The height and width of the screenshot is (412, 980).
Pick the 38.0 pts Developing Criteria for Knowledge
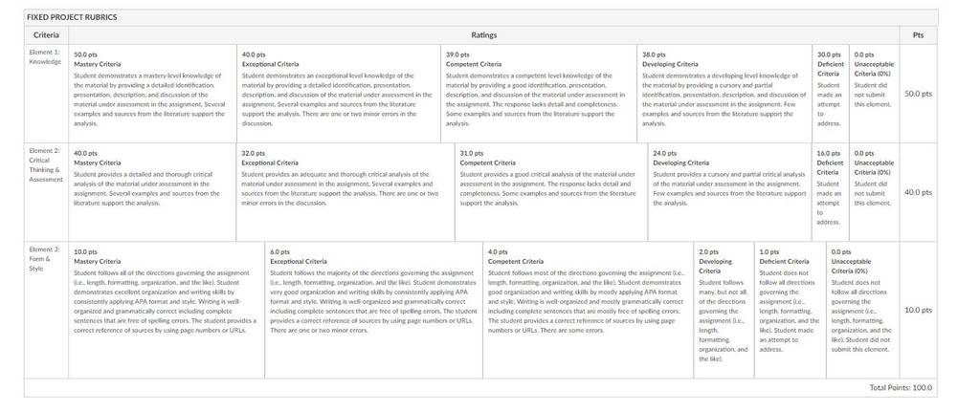pyautogui.click(x=724, y=94)
